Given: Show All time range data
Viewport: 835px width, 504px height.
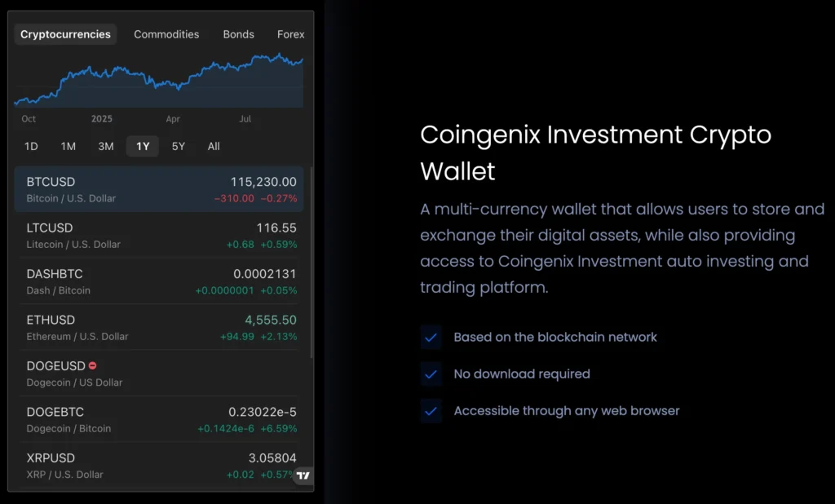Looking at the screenshot, I should 214,147.
